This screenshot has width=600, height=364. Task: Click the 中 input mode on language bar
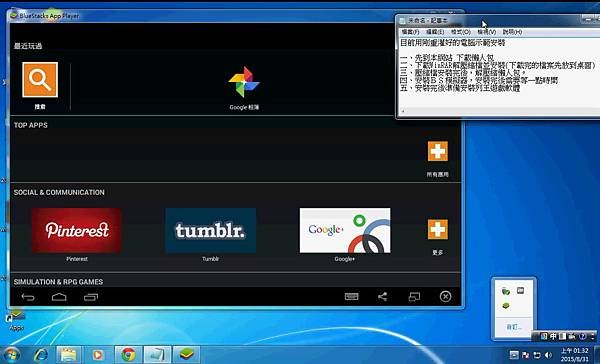[553, 336]
